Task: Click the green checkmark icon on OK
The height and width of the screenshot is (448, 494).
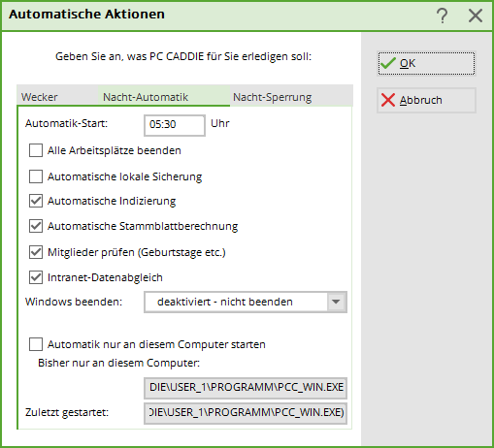Action: click(387, 63)
